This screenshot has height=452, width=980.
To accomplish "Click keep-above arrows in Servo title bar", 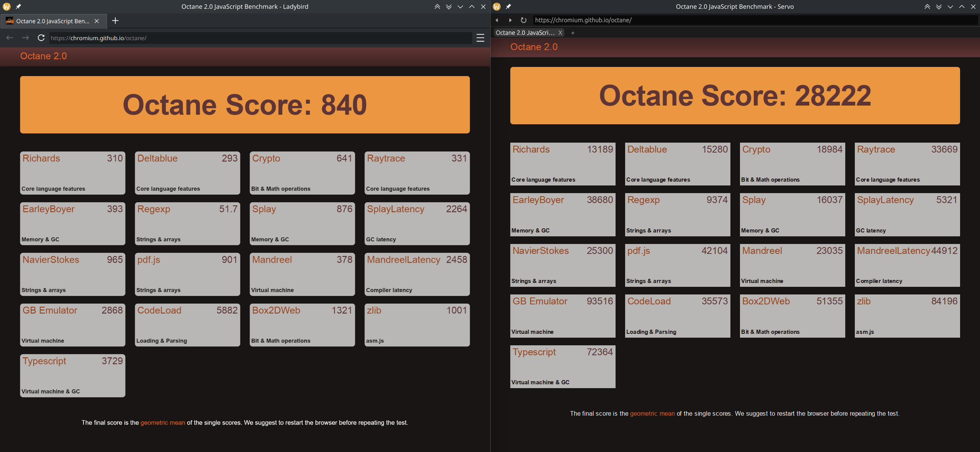I will tap(927, 7).
